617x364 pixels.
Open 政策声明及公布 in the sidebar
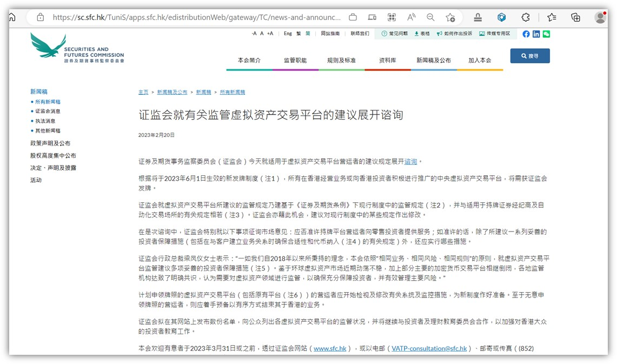50,143
